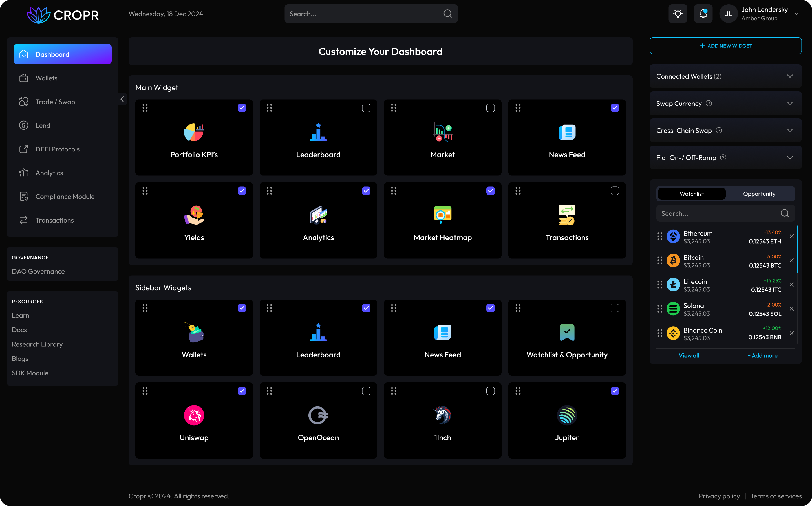Remove Solana from watchlist with X
The width and height of the screenshot is (812, 506).
coord(792,309)
